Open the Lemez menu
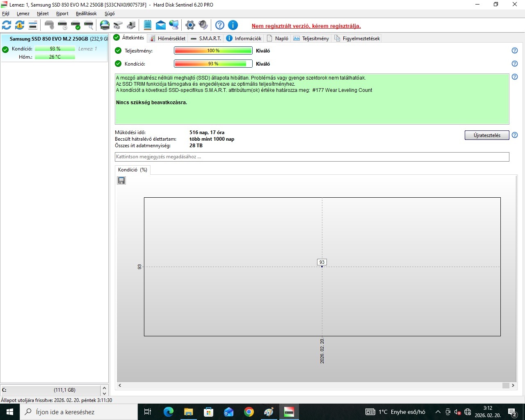Viewport: 525px width, 420px height. 23,14
